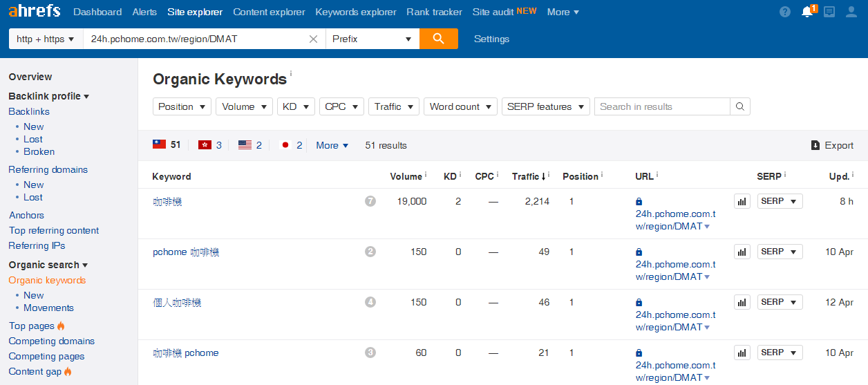The width and height of the screenshot is (868, 385).
Task: Open the CPC filter dropdown
Action: tap(341, 106)
